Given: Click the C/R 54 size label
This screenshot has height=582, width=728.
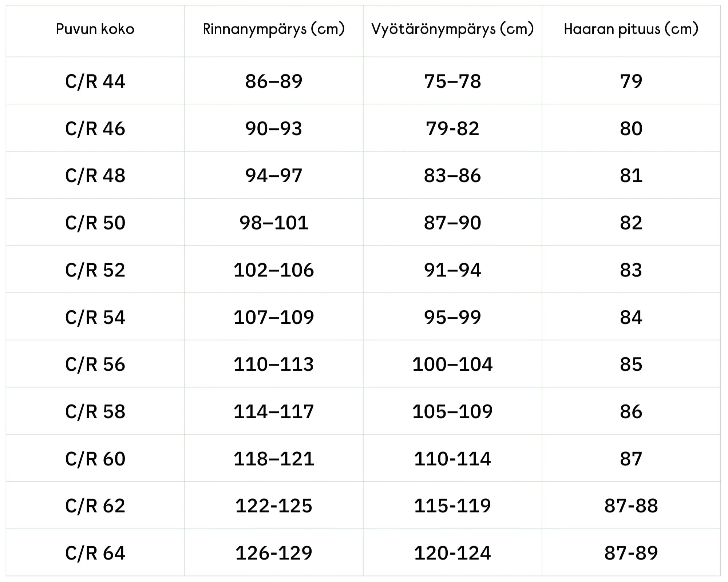Looking at the screenshot, I should (95, 317).
